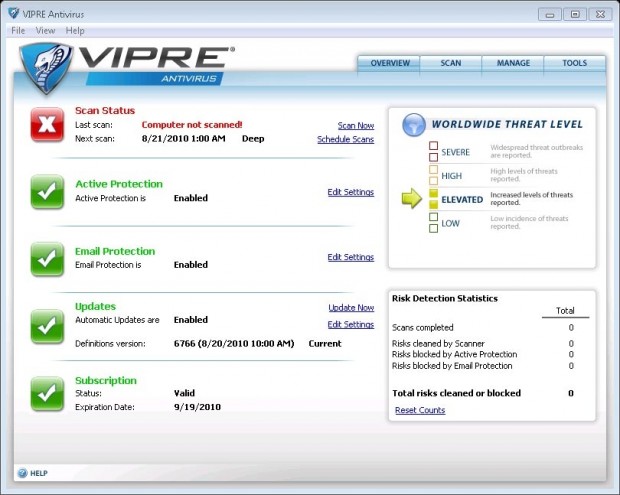The image size is (620, 495).
Task: Click the 'Deep' scan type text
Action: tap(253, 139)
